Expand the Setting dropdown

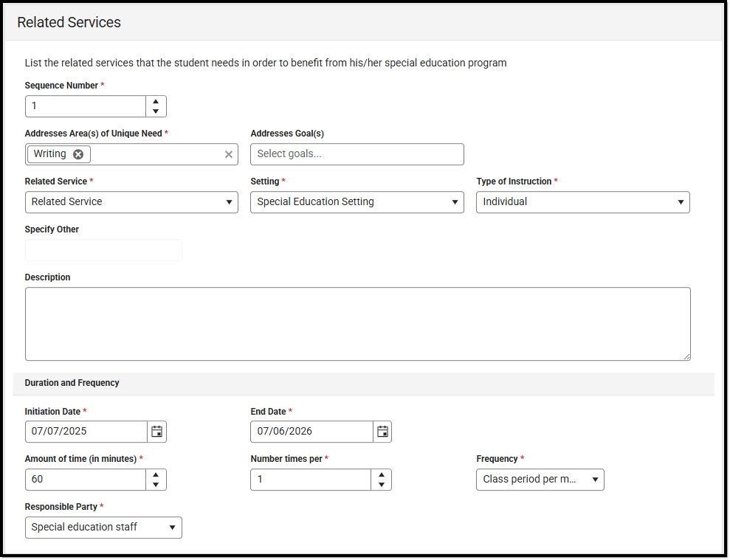click(x=357, y=202)
